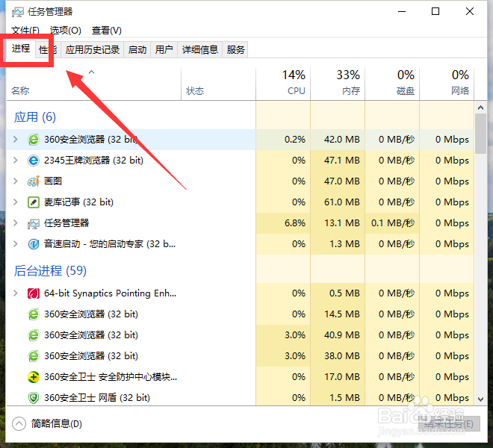Open the 选项(O) menu
This screenshot has width=493, height=448.
click(x=66, y=31)
